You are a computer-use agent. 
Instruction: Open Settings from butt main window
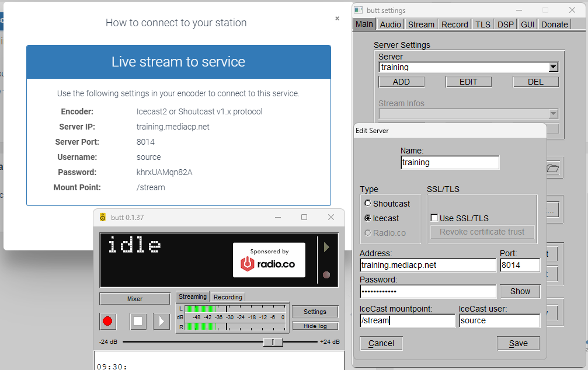pos(315,312)
